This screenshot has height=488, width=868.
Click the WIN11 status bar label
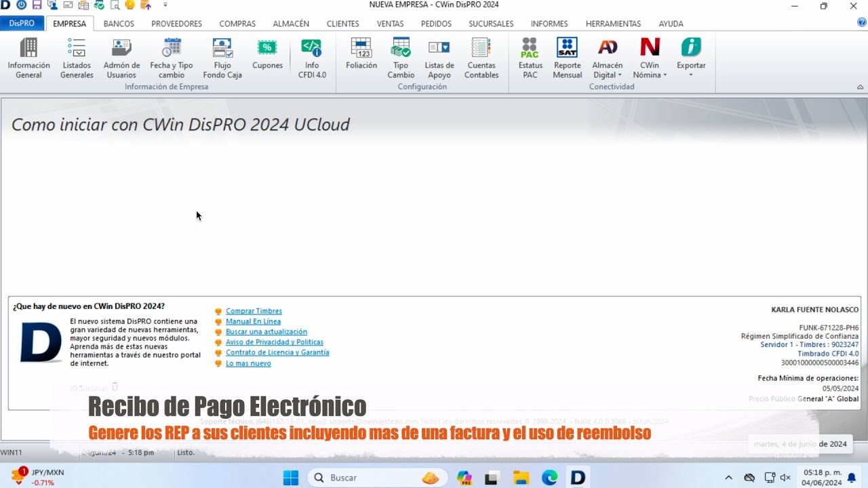pyautogui.click(x=11, y=452)
